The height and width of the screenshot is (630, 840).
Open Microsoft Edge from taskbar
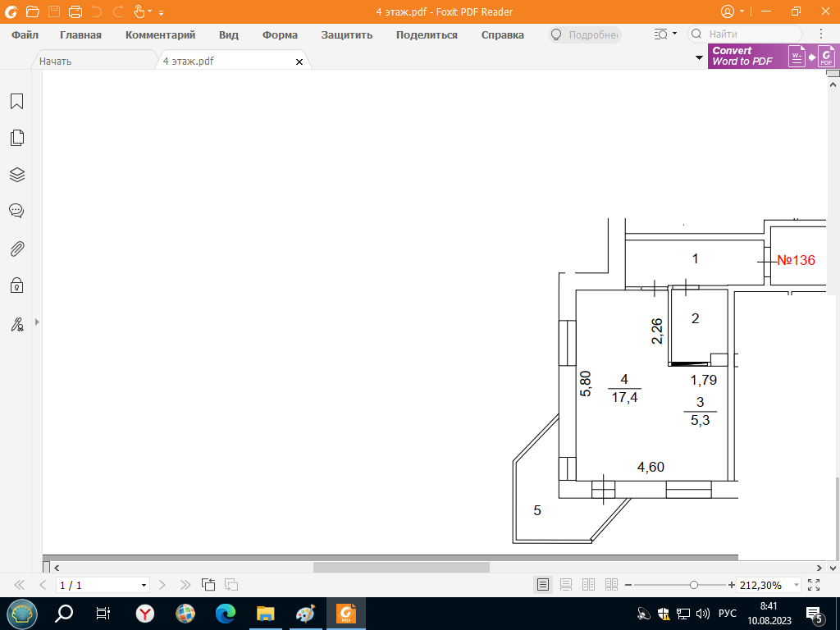coord(226,614)
